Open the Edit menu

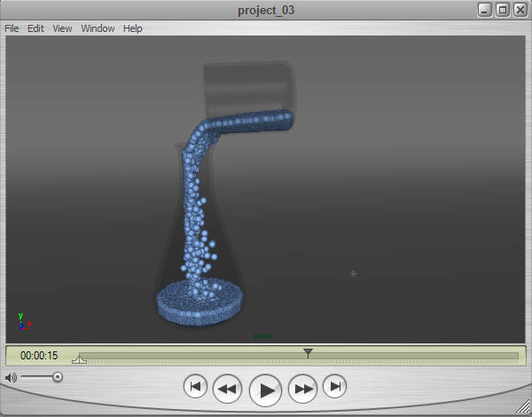[35, 28]
